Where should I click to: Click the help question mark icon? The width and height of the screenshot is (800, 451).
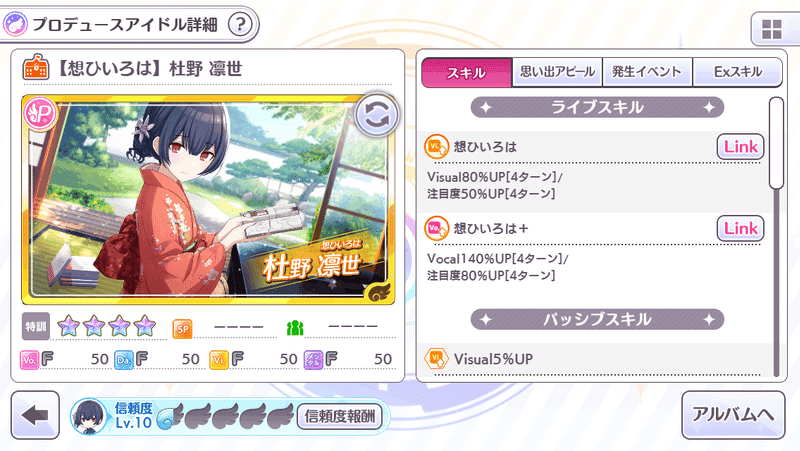pyautogui.click(x=240, y=24)
